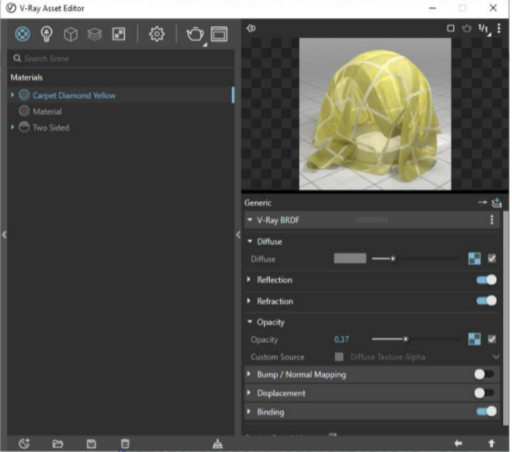Click the back arrow at bottom
512x452 pixels.
[x=458, y=443]
